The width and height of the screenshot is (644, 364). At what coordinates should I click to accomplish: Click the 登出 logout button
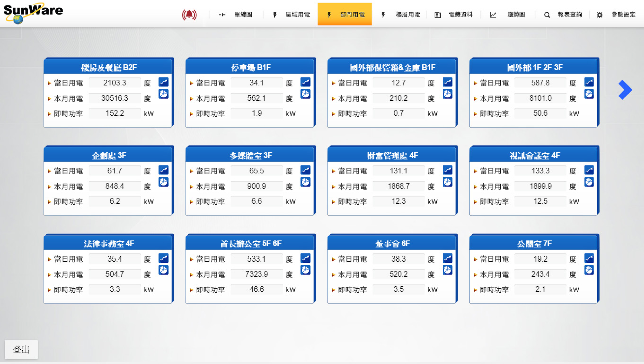click(x=21, y=349)
